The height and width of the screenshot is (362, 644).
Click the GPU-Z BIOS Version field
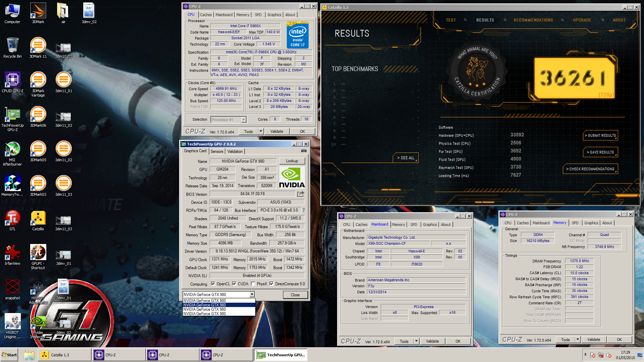[x=253, y=194]
